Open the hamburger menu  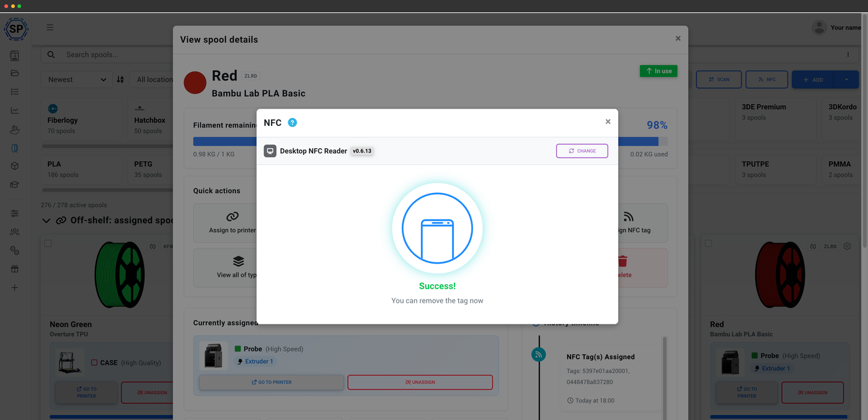50,27
